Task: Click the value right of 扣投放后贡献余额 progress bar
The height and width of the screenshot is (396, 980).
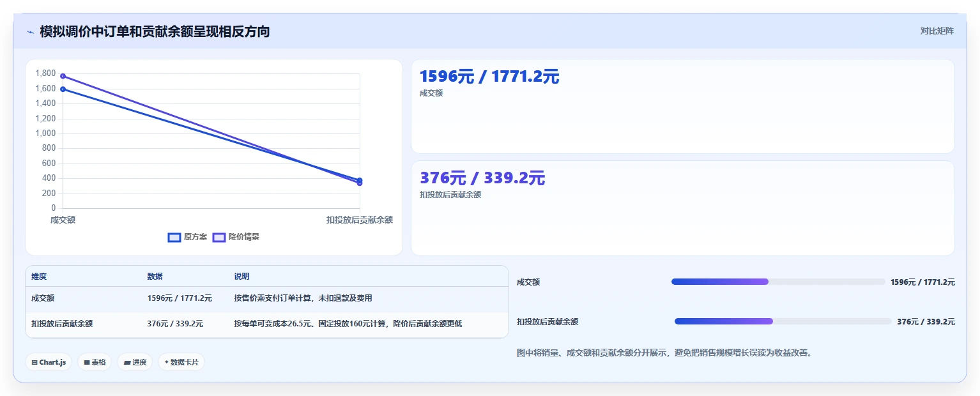Action: point(926,322)
